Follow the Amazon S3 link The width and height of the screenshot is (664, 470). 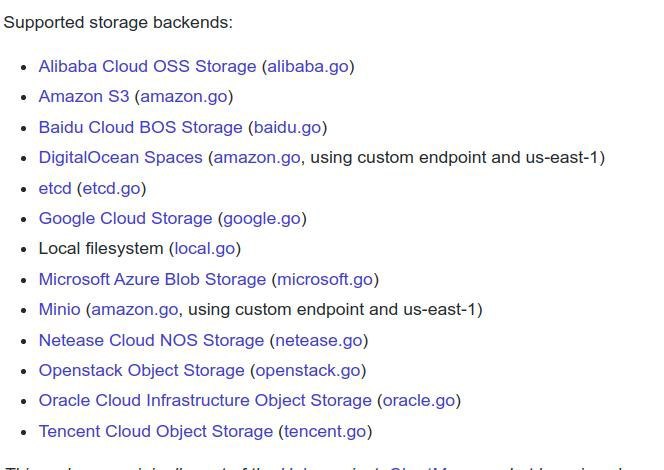pos(84,97)
